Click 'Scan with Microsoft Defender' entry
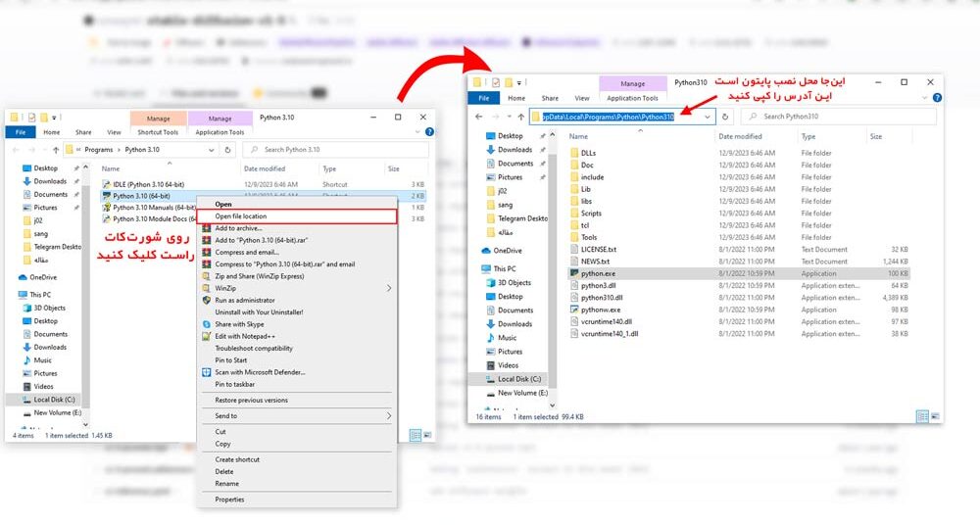The image size is (980, 525). [x=260, y=372]
